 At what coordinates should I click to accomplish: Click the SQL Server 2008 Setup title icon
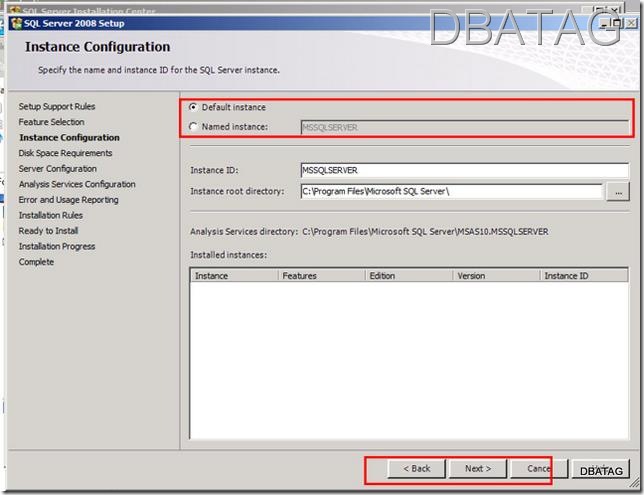tap(16, 23)
